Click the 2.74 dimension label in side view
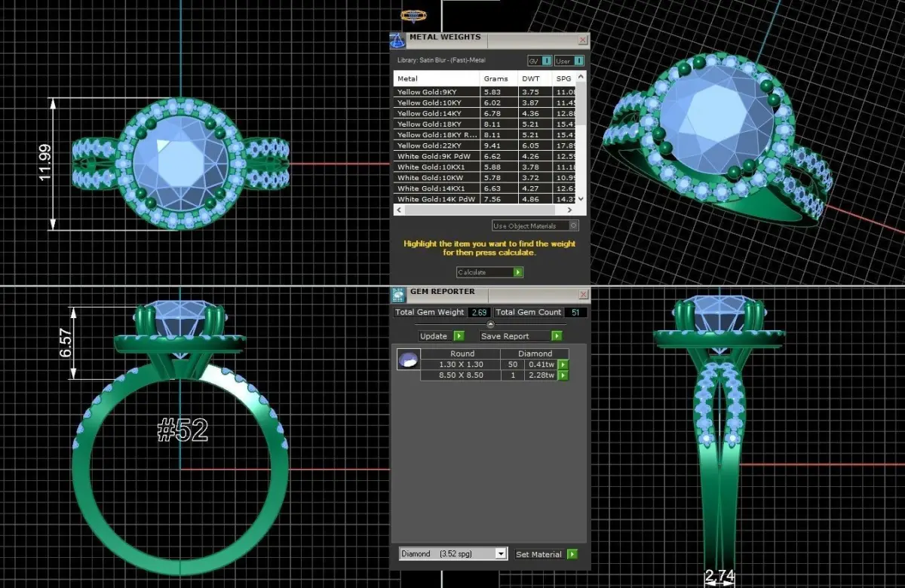The height and width of the screenshot is (588, 905). (x=719, y=577)
